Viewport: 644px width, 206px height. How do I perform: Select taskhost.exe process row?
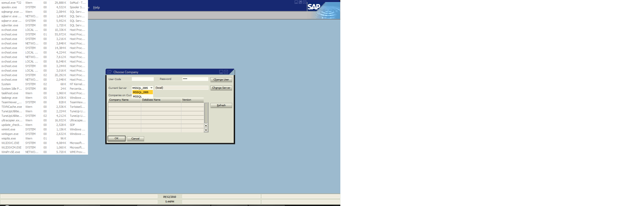coord(44,93)
